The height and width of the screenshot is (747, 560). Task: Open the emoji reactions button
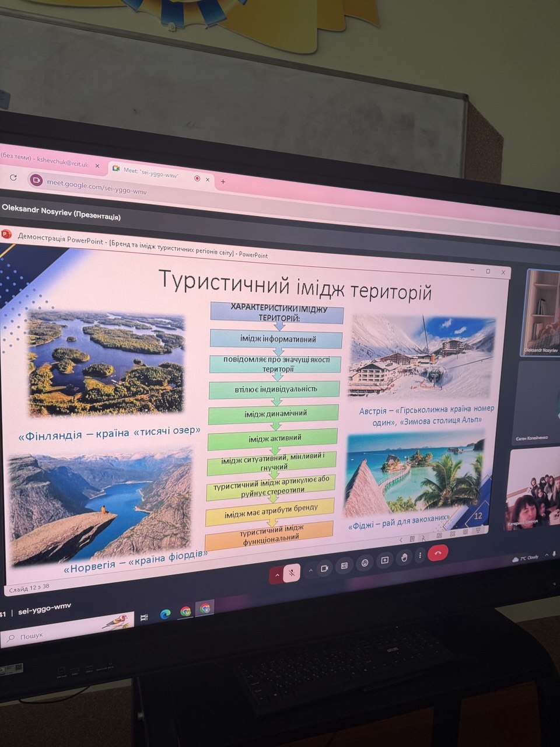tap(365, 563)
